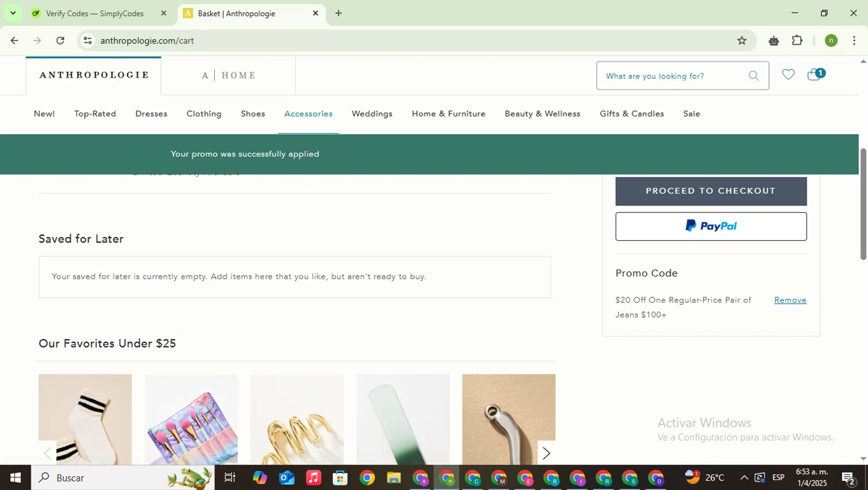868x490 pixels.
Task: Launch Outlook from the taskbar
Action: click(286, 478)
